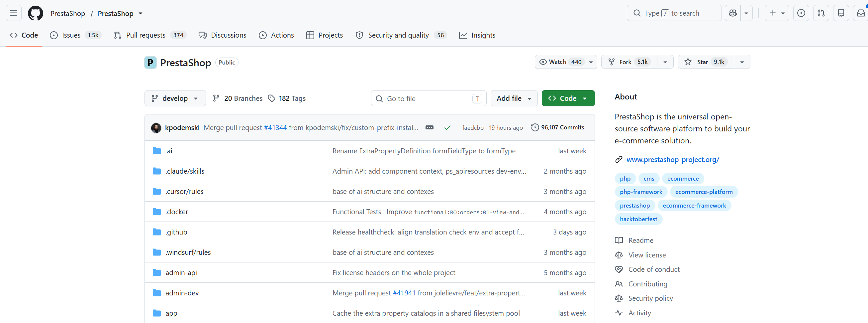Open the .github folder
The image size is (868, 323).
coord(176,232)
